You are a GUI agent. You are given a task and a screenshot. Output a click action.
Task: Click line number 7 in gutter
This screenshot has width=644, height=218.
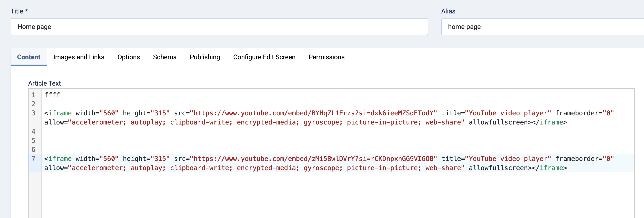click(33, 159)
